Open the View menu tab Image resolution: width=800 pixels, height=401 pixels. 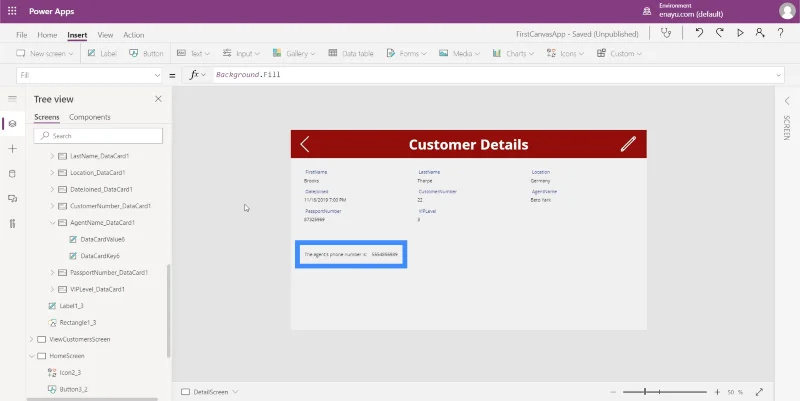coord(105,35)
